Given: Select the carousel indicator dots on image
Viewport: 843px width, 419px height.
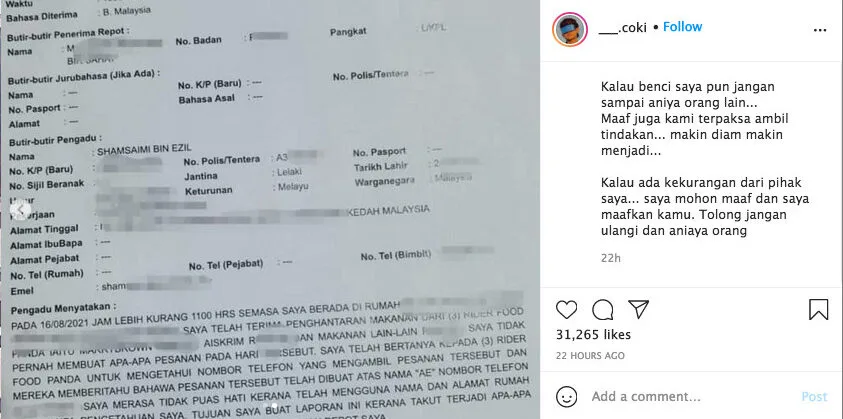Looking at the screenshot, I should [x=270, y=406].
